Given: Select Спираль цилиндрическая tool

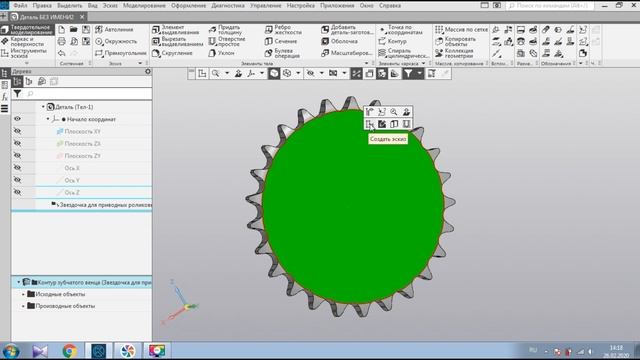Looking at the screenshot, I should 403,53.
